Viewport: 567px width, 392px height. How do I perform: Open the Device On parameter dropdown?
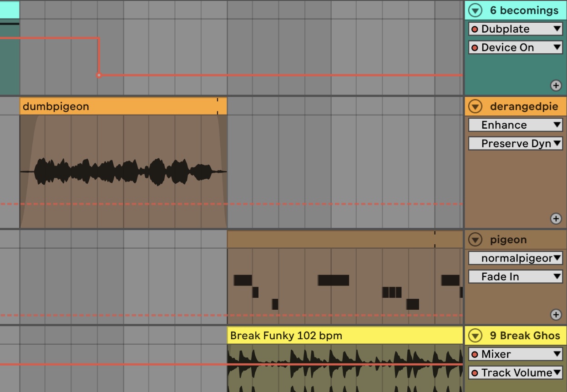click(516, 47)
